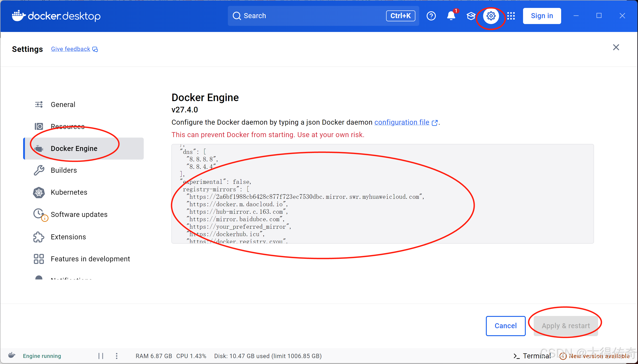Select the General settings tab
This screenshot has width=638, height=364.
point(63,104)
